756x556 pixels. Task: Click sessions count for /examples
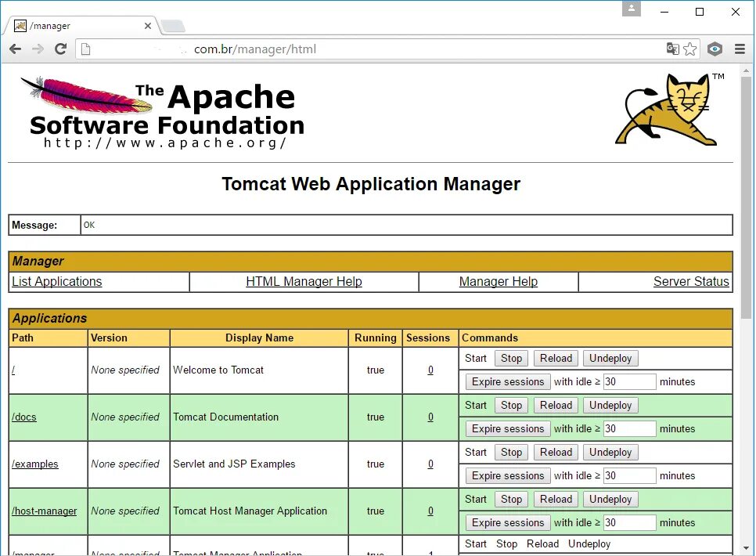pos(430,464)
